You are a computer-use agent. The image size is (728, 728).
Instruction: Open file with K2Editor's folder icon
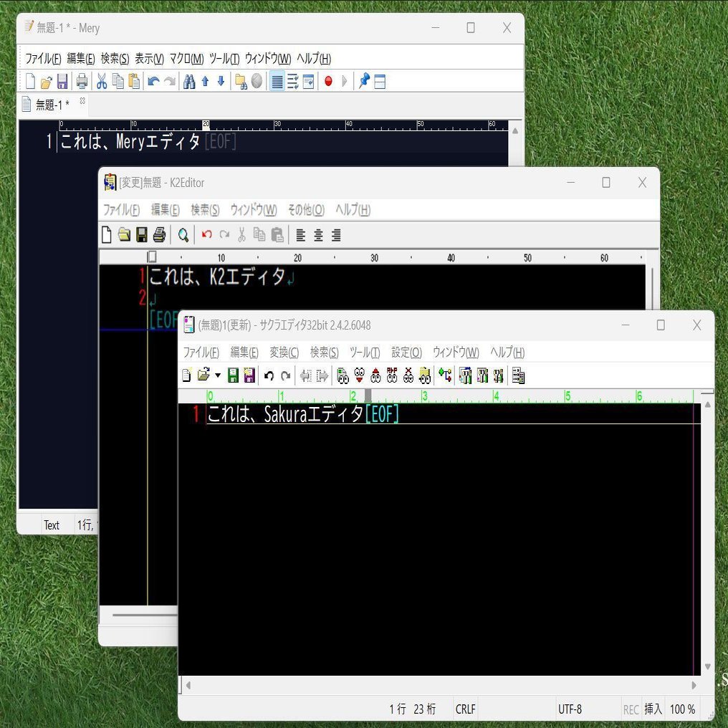pyautogui.click(x=124, y=235)
